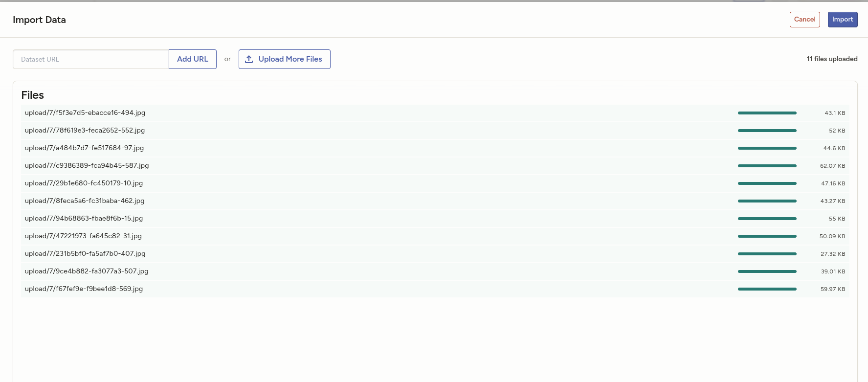Click the upload arrow icon
Screen dimensions: 868x382
point(249,59)
